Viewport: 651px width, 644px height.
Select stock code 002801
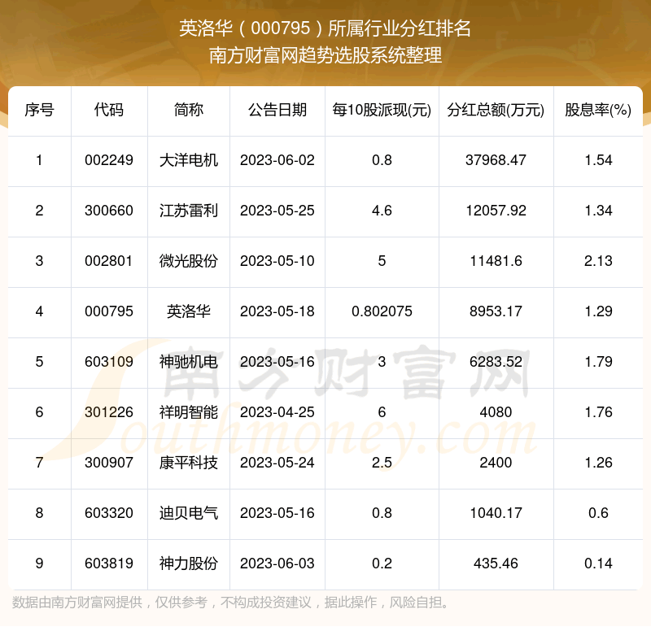(109, 261)
